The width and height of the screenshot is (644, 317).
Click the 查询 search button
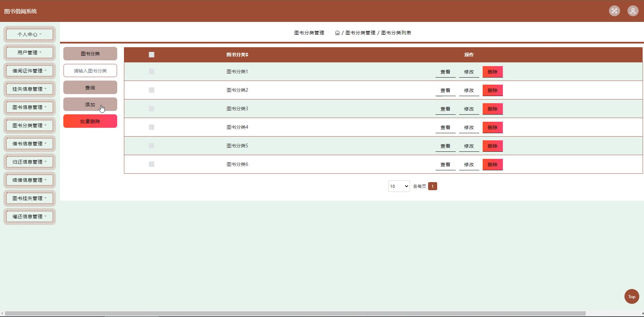[90, 87]
